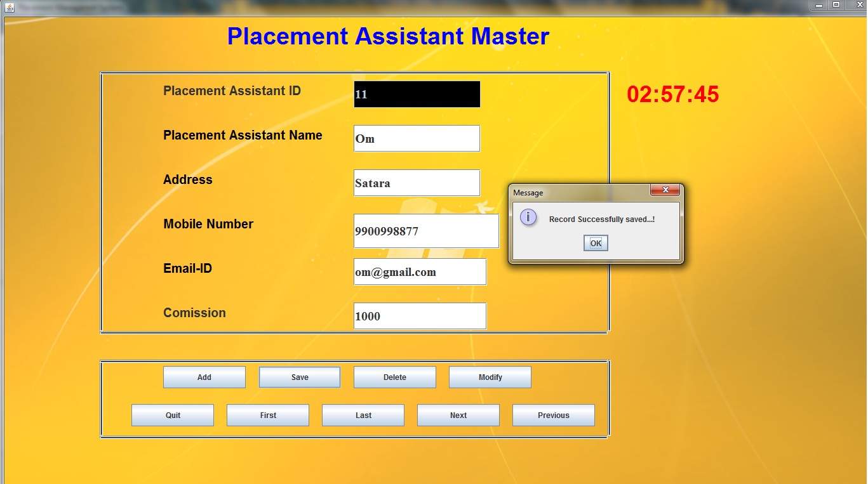Click the Placement Assistant Name field containing Om

click(x=417, y=138)
